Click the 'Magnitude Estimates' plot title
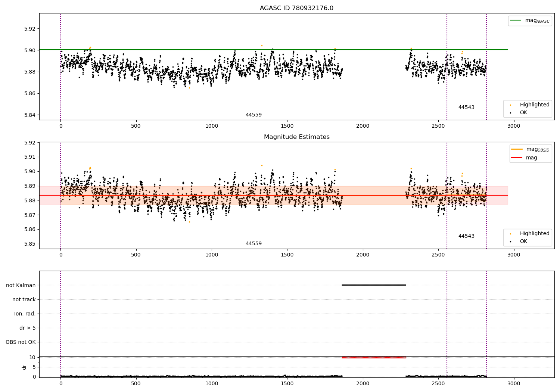The height and width of the screenshot is (392, 560). click(x=296, y=137)
